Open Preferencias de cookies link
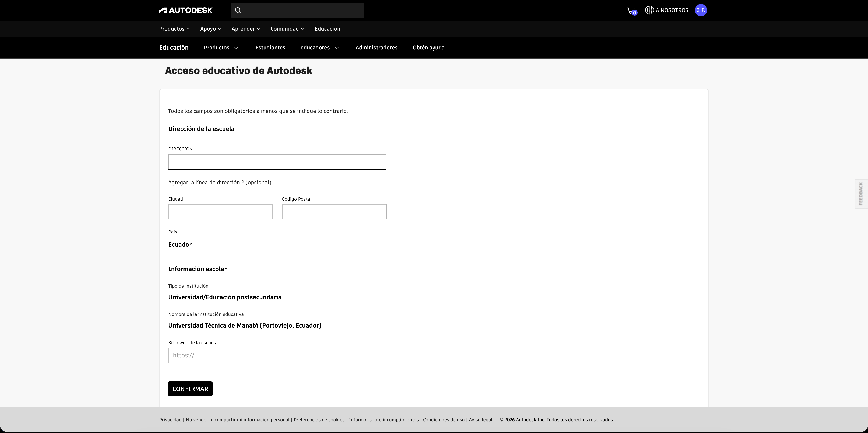868x433 pixels. click(x=319, y=420)
